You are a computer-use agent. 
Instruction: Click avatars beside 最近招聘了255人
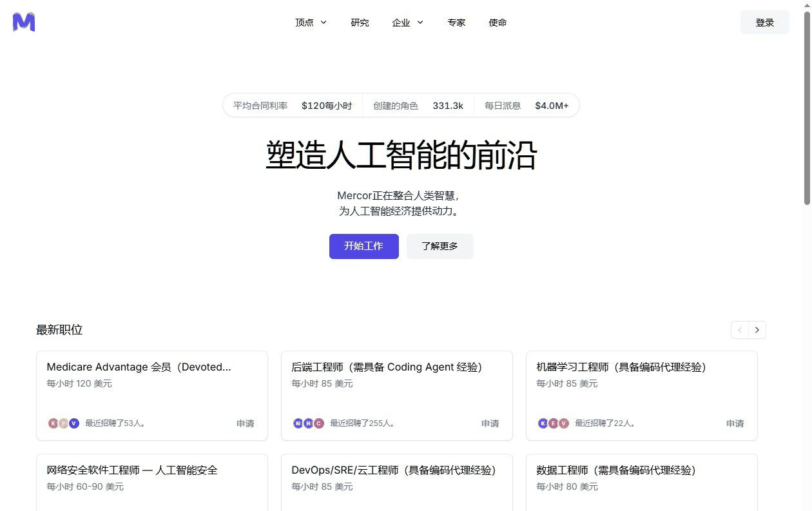coord(309,423)
